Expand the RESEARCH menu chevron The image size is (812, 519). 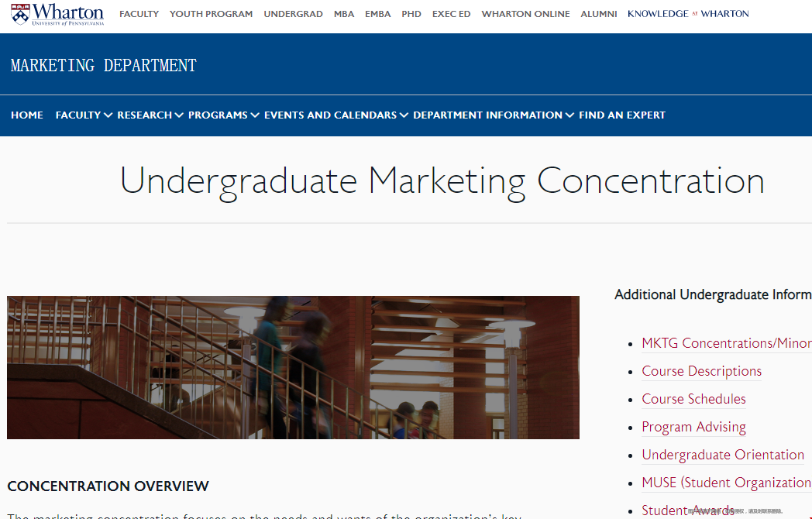(x=179, y=115)
